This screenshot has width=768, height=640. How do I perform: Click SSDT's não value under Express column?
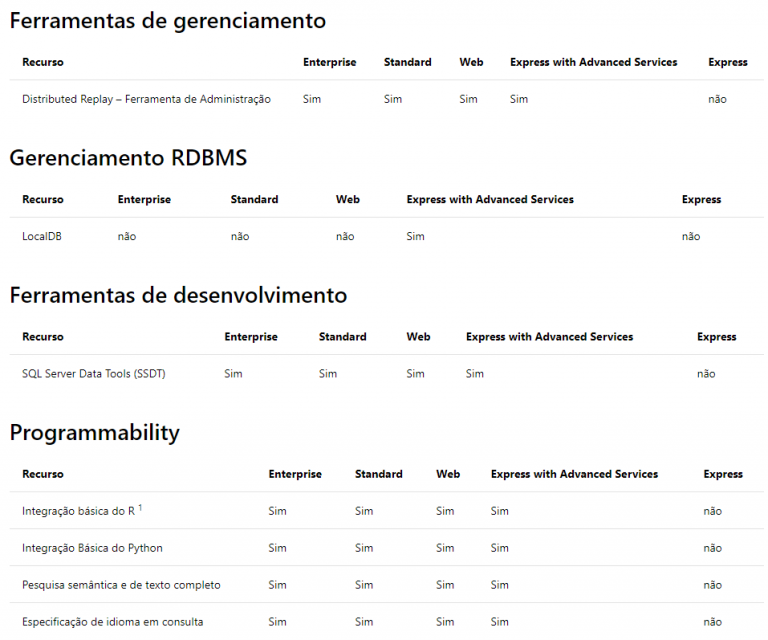point(706,374)
